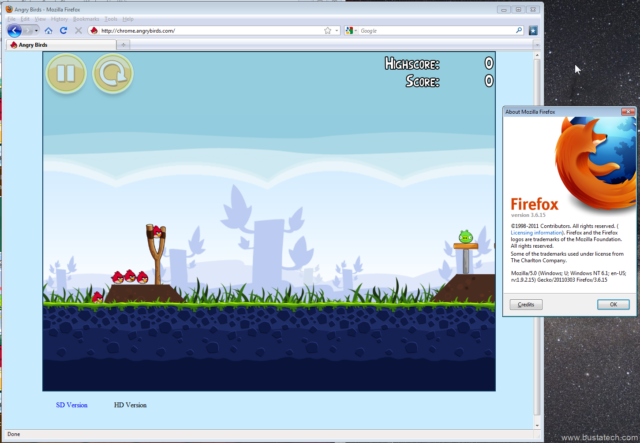This screenshot has height=443, width=640.
Task: Select the Angry Birds tab
Action: [61, 45]
